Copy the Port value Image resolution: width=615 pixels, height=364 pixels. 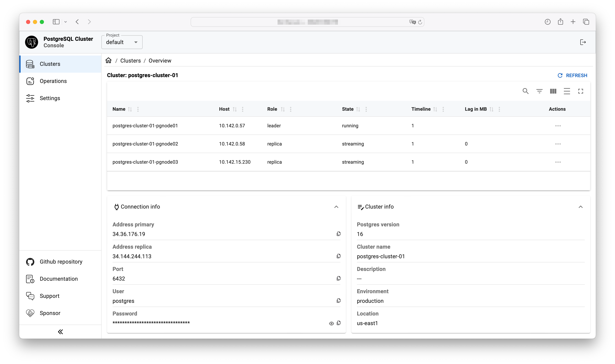pyautogui.click(x=338, y=279)
